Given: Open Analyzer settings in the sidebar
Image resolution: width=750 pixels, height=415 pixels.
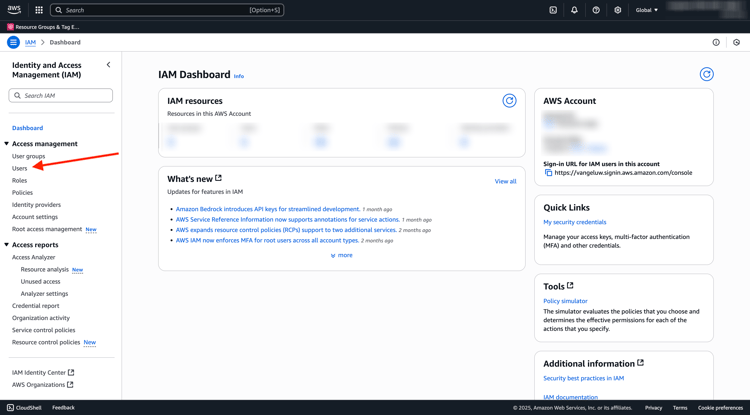Looking at the screenshot, I should 44,294.
